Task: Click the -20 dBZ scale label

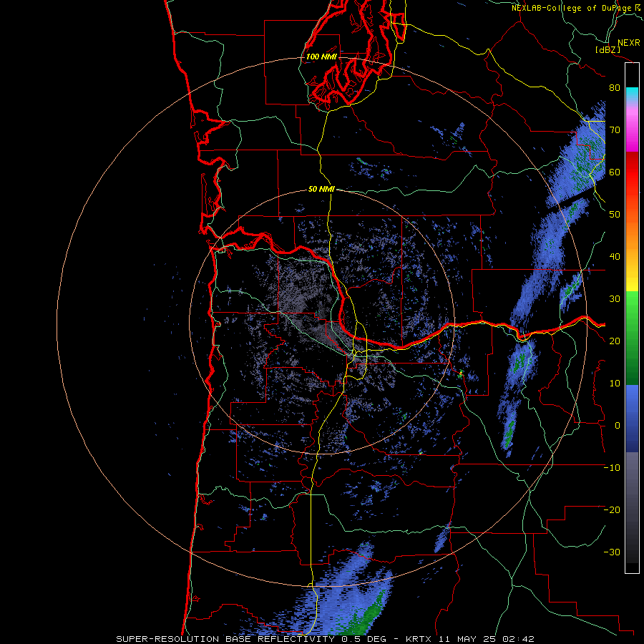Action: 612,509
